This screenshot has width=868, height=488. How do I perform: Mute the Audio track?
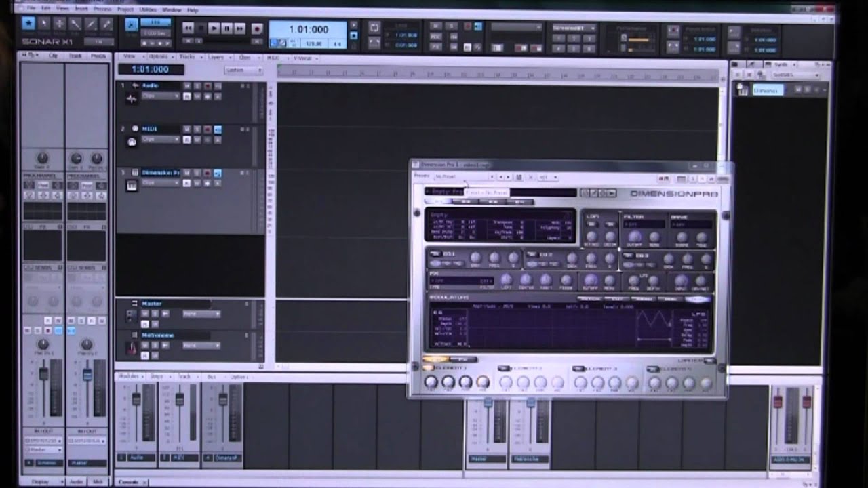187,86
